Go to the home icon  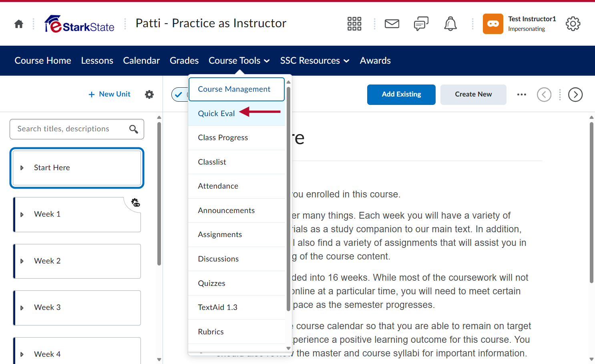(19, 24)
